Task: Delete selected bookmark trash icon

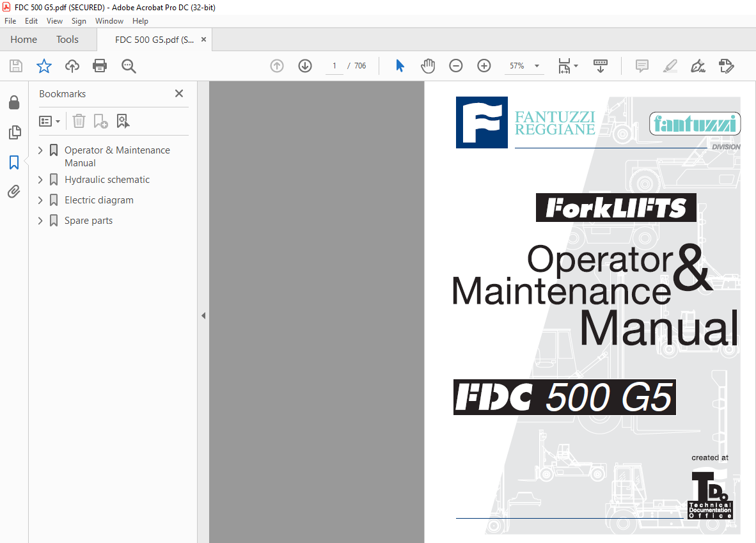Action: click(79, 121)
